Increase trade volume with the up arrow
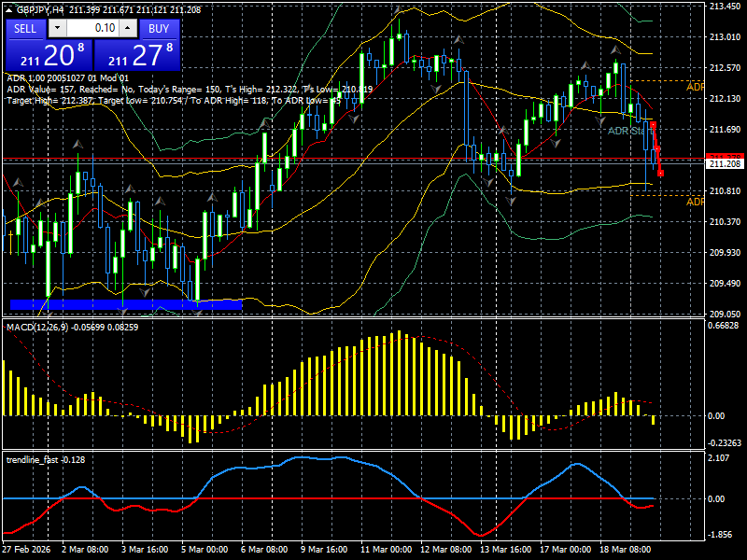The height and width of the screenshot is (560, 747). (x=128, y=28)
